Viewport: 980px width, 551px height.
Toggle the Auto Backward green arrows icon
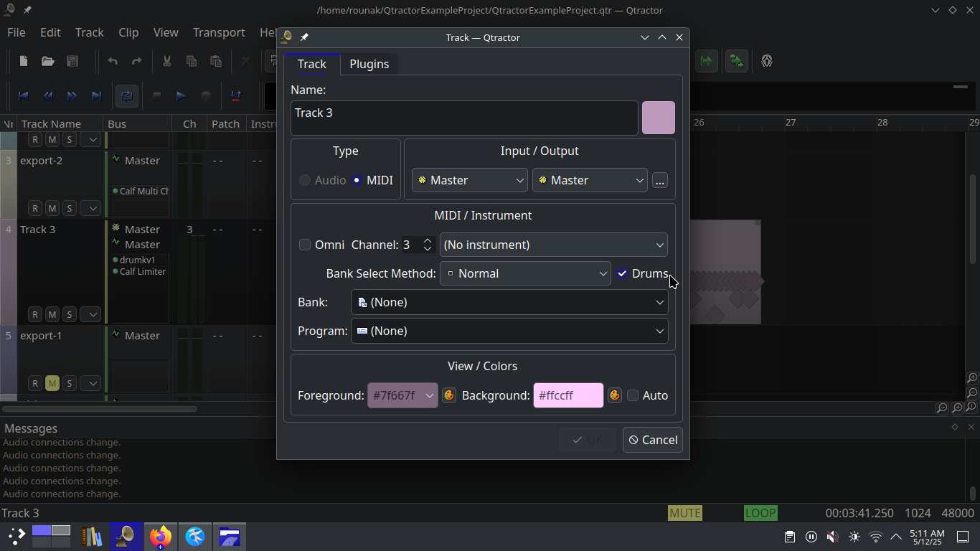click(736, 61)
